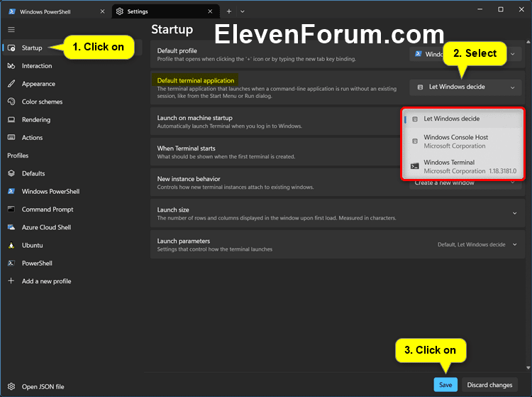Click the gear icon beside Open JSON file
The image size is (532, 397).
tap(11, 386)
